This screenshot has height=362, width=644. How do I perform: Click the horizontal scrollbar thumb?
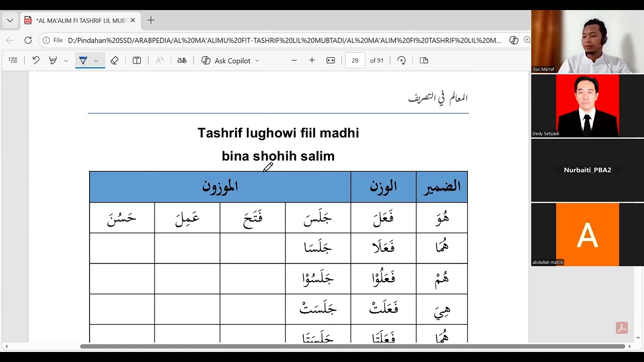point(352,346)
